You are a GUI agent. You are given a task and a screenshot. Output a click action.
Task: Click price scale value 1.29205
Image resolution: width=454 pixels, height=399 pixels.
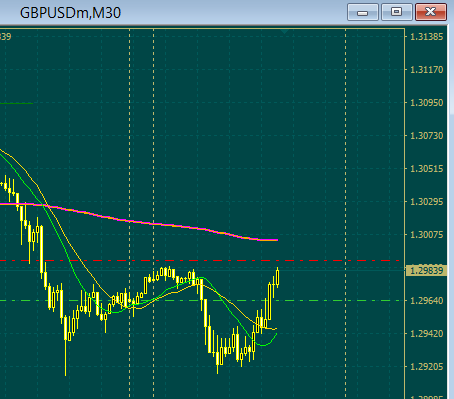[x=427, y=367]
